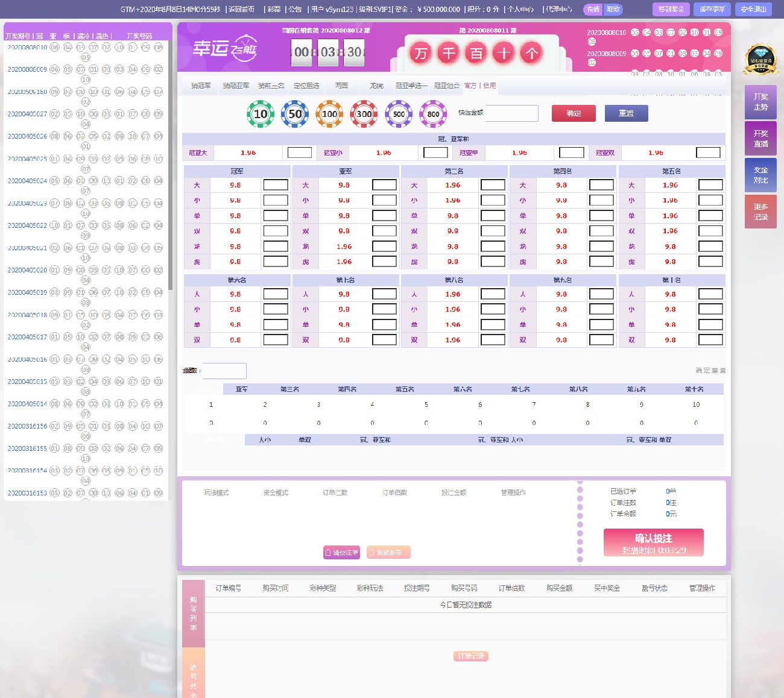Select the green 10 betting chip

(x=261, y=114)
